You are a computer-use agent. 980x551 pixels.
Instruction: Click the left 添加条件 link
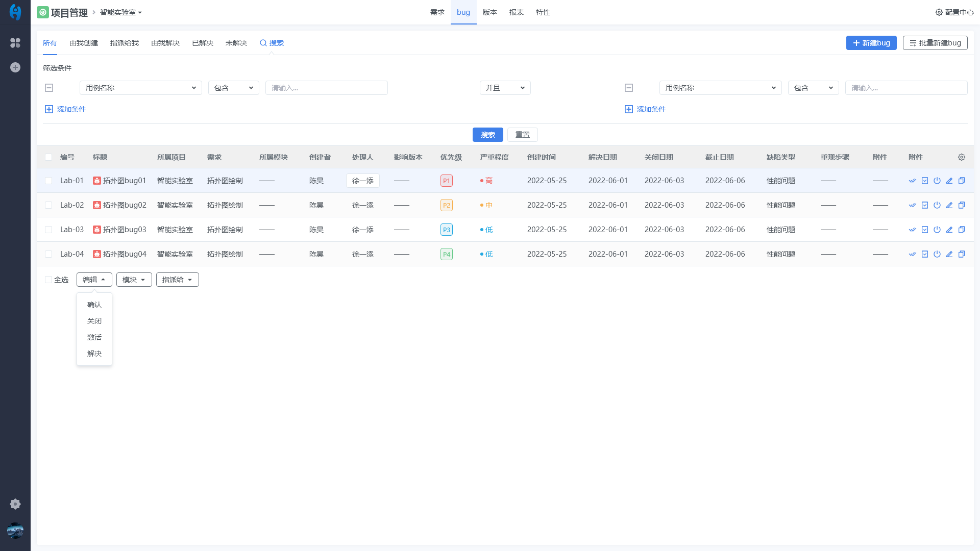[x=65, y=109]
